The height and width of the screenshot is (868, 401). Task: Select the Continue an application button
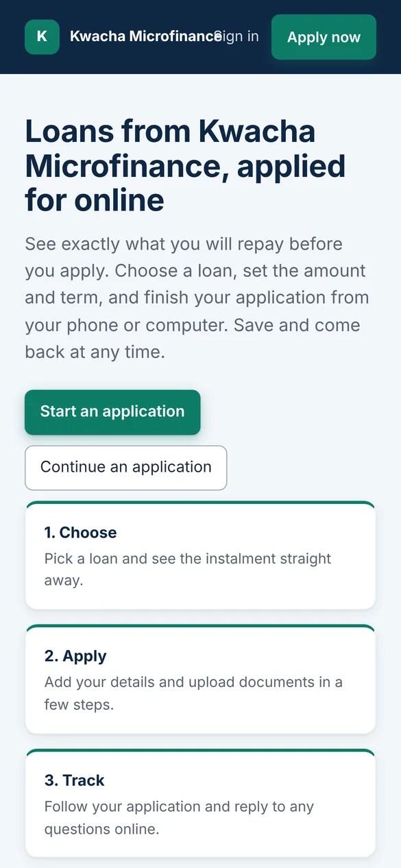(125, 468)
